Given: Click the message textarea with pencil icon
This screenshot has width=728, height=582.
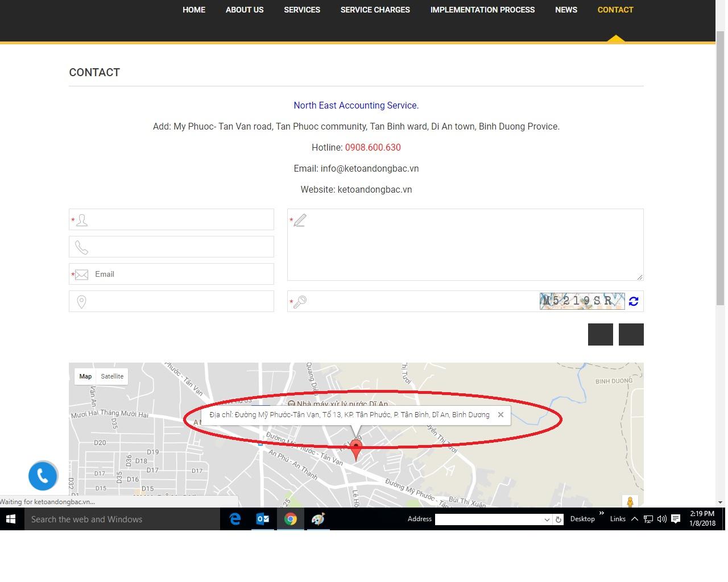Looking at the screenshot, I should pyautogui.click(x=465, y=244).
